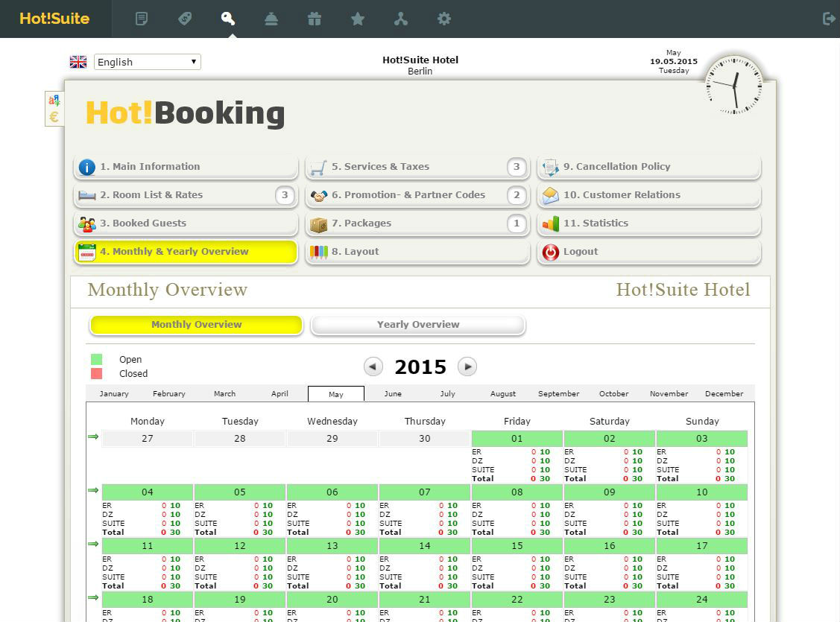The height and width of the screenshot is (622, 840).
Task: Select the September month tab
Action: click(x=559, y=393)
